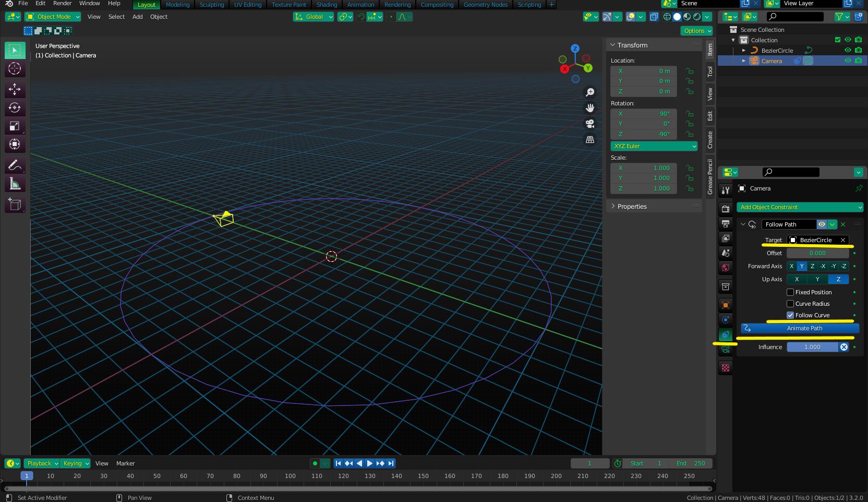The image size is (868, 502).
Task: Open the World properties tab icon
Action: pyautogui.click(x=725, y=267)
